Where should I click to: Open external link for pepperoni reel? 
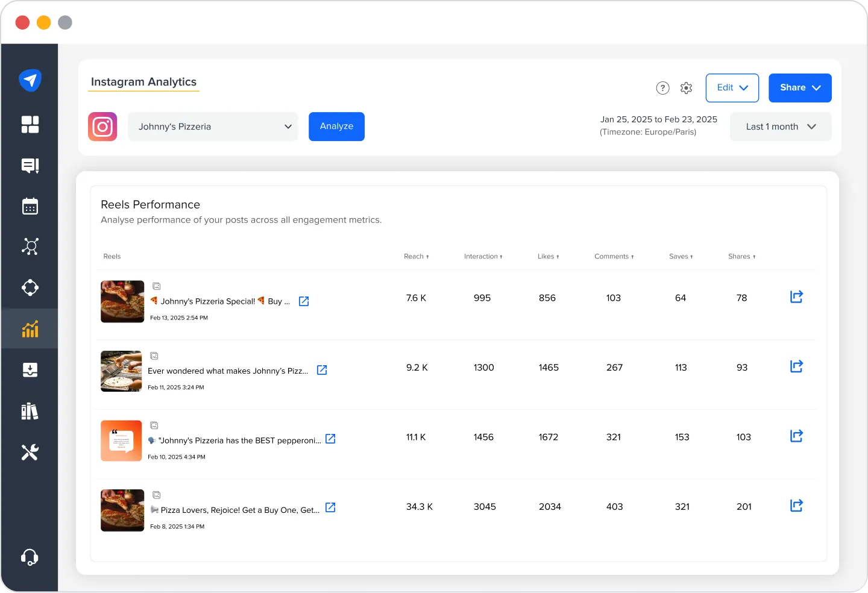(x=330, y=439)
